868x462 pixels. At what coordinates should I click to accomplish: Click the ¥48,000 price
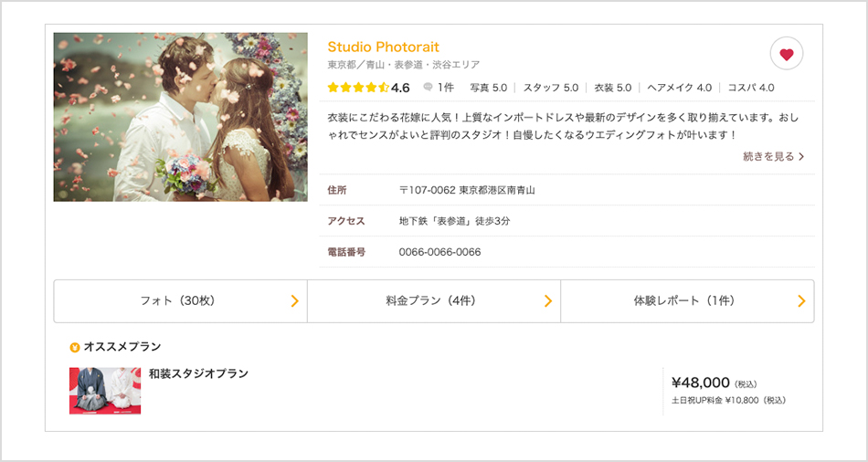(700, 383)
